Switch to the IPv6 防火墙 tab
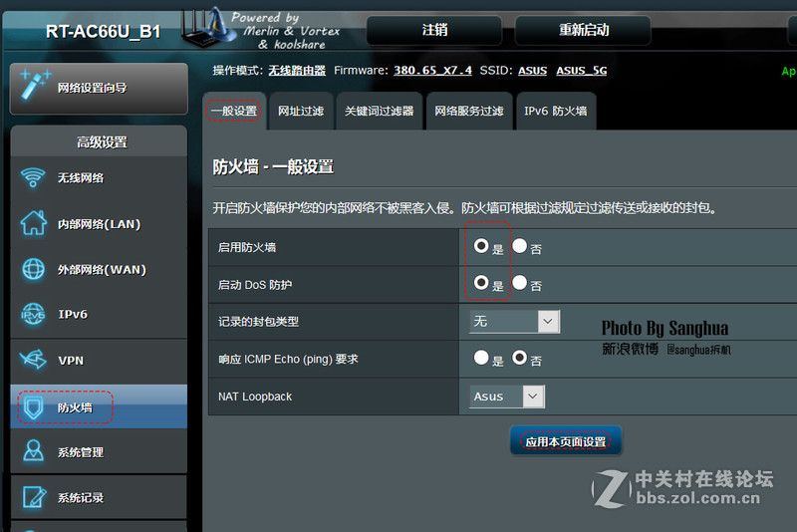The width and height of the screenshot is (797, 532). click(x=556, y=111)
